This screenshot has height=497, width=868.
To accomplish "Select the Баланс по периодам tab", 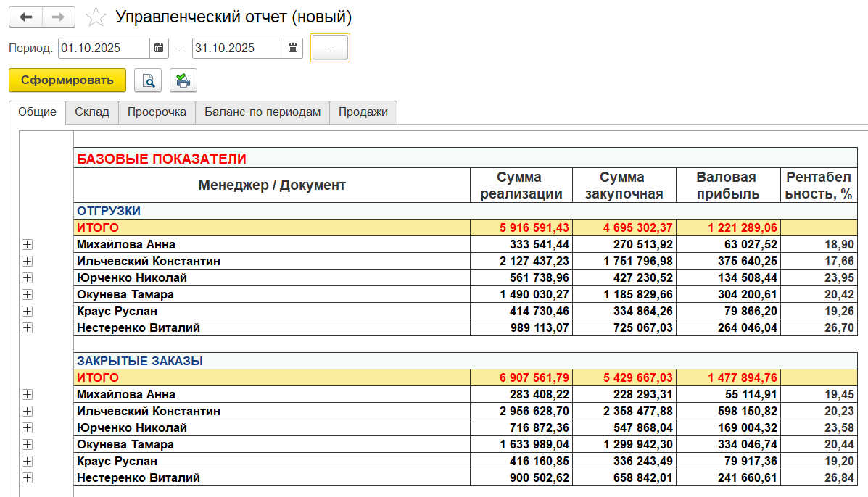I will [x=263, y=112].
